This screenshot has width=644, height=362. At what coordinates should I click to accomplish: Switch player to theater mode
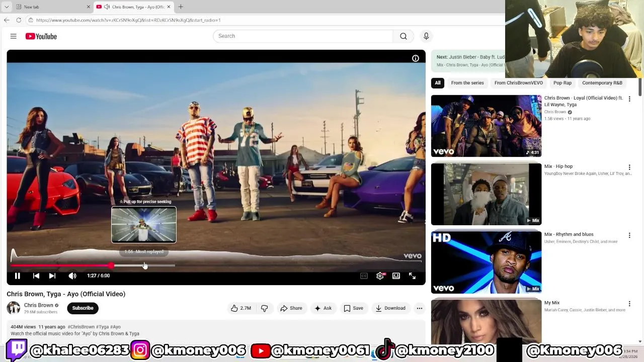396,276
